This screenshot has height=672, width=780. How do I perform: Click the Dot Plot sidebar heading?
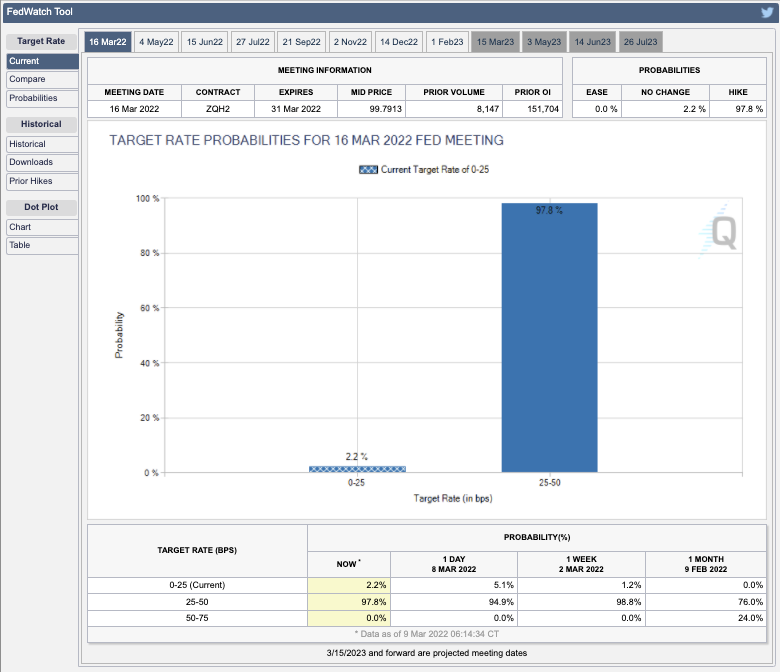click(x=41, y=207)
